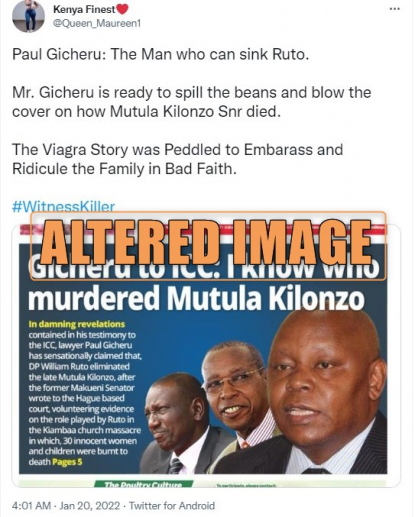Open the @Queen_Maureen1 handle
The width and height of the screenshot is (415, 517).
(97, 23)
